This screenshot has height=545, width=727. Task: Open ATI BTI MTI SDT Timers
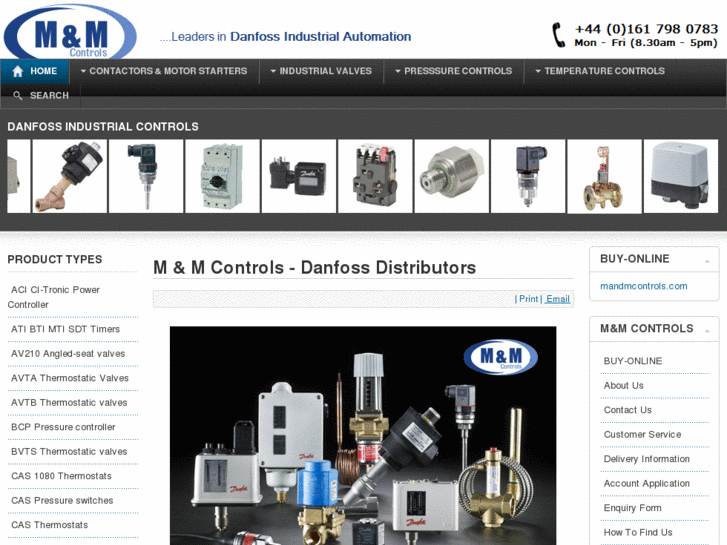pyautogui.click(x=65, y=329)
